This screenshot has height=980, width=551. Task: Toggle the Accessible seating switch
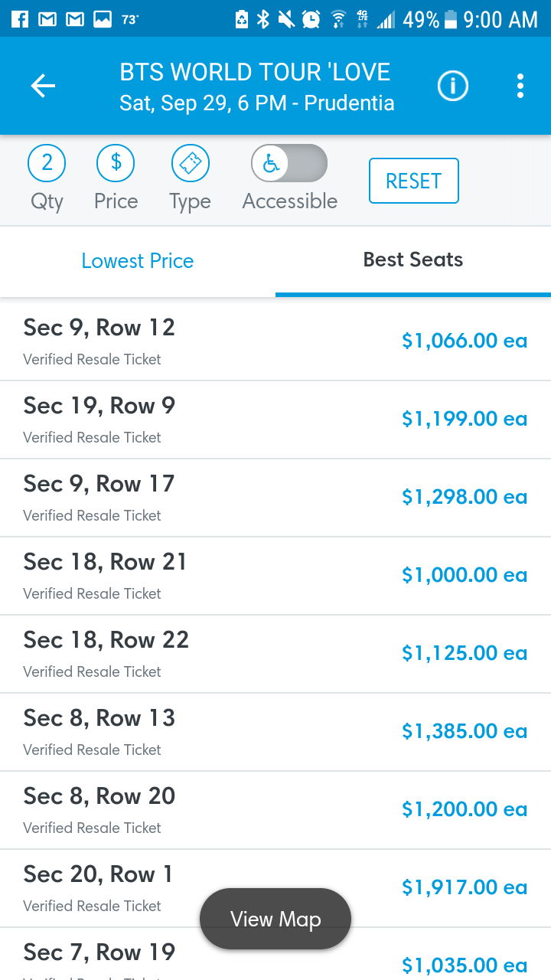(289, 163)
